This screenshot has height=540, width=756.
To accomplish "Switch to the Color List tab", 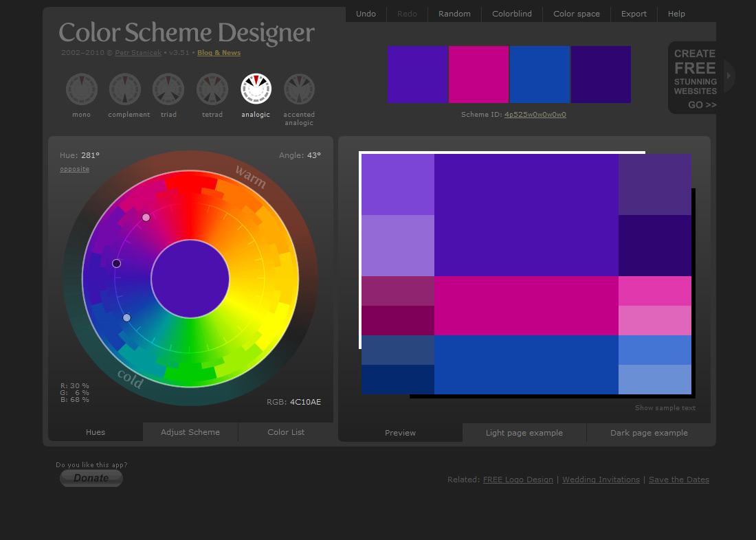I will click(286, 432).
